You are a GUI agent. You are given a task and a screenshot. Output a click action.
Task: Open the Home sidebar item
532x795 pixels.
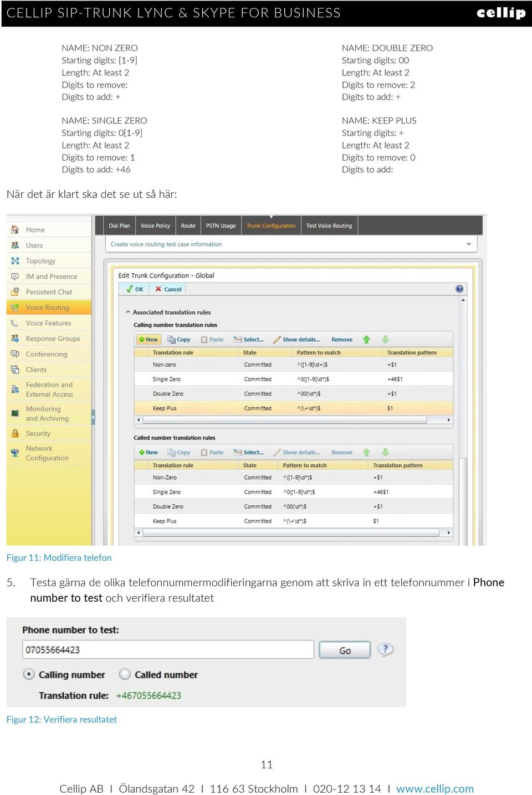pyautogui.click(x=49, y=229)
